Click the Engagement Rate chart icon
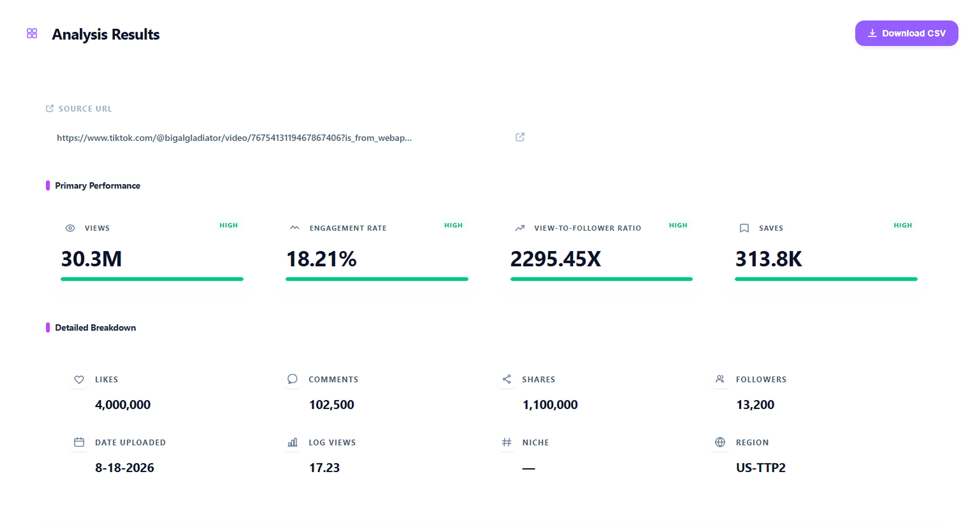The height and width of the screenshot is (521, 980). point(295,228)
